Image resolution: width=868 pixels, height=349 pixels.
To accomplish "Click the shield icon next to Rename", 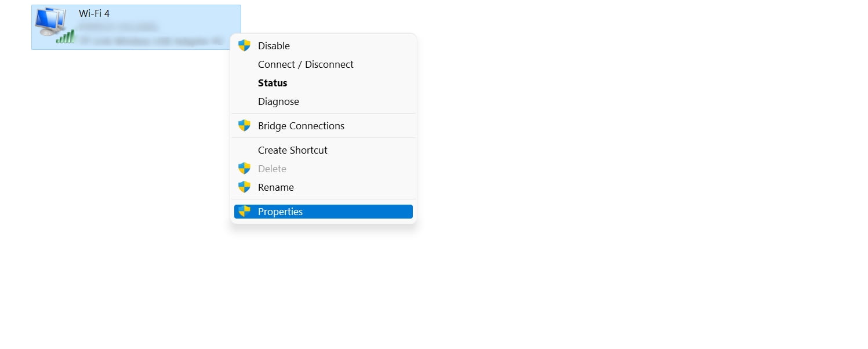I will tap(244, 187).
